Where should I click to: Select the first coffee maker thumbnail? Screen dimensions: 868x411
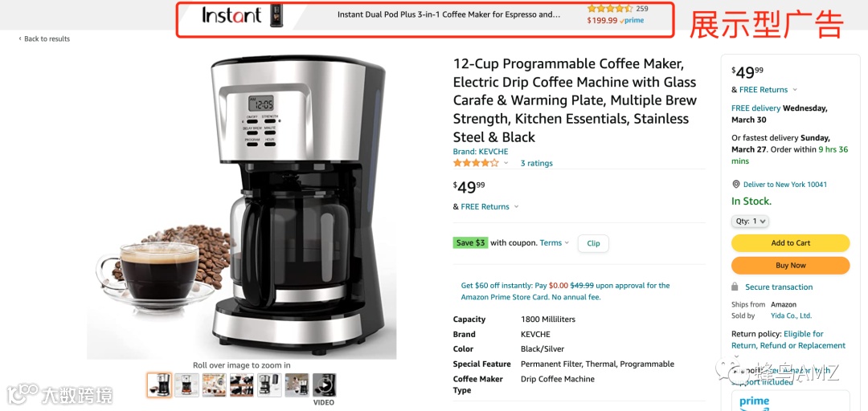[x=159, y=385]
